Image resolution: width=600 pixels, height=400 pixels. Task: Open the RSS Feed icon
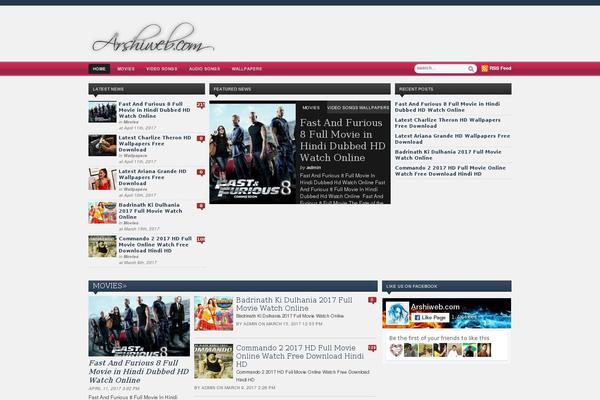point(484,69)
